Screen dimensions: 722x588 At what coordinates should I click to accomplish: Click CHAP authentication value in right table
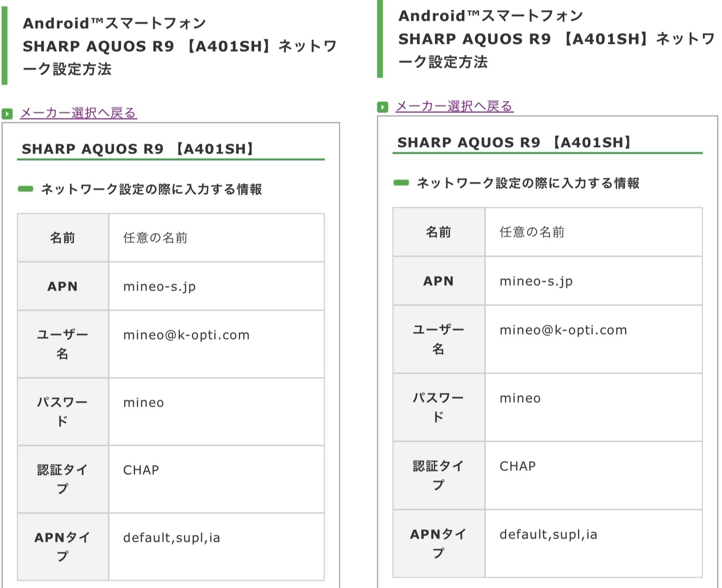point(518,466)
